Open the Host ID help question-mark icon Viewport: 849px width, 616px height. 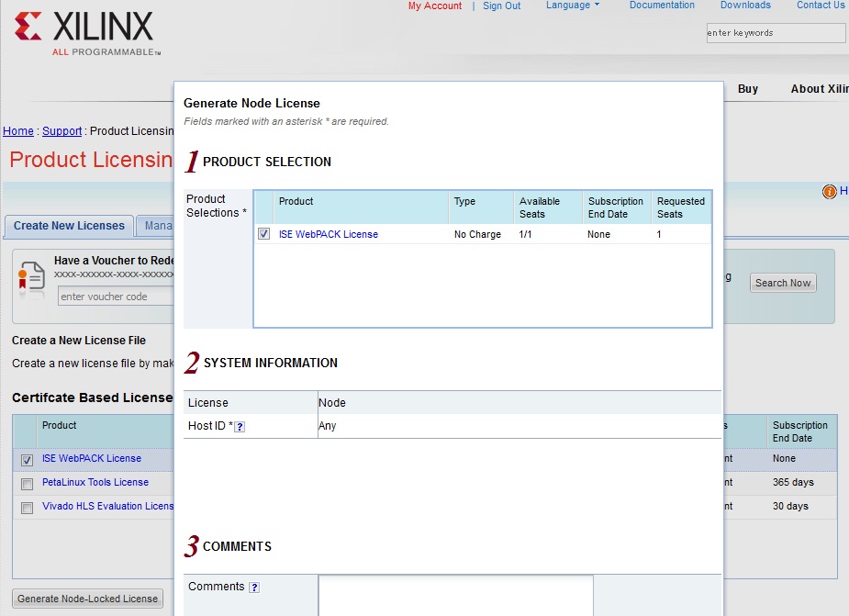[240, 427]
